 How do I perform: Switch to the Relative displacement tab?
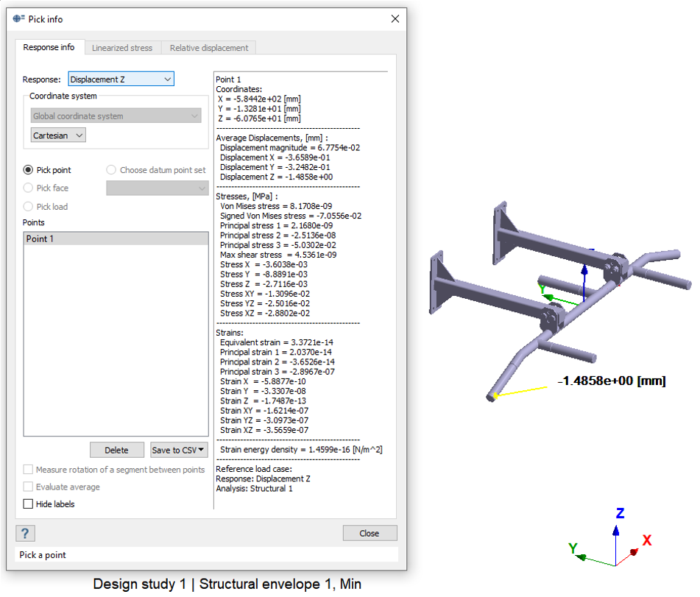tap(209, 48)
